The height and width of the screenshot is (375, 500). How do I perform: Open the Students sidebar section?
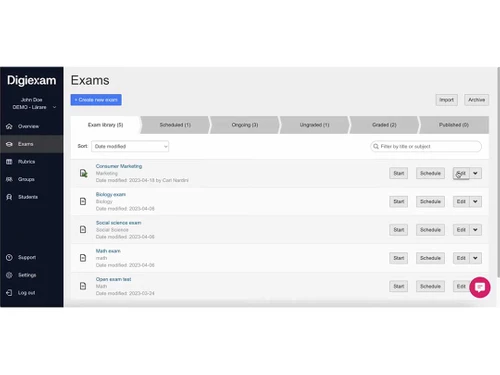pos(31,197)
